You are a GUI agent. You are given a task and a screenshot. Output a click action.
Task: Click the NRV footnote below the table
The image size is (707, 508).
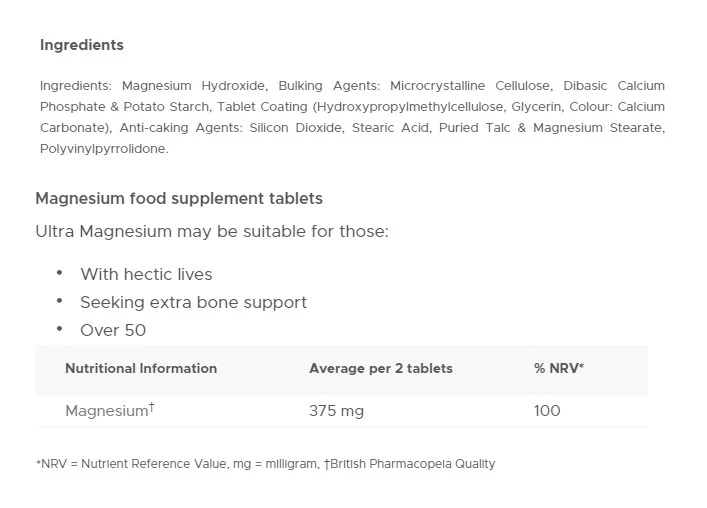pyautogui.click(x=265, y=464)
